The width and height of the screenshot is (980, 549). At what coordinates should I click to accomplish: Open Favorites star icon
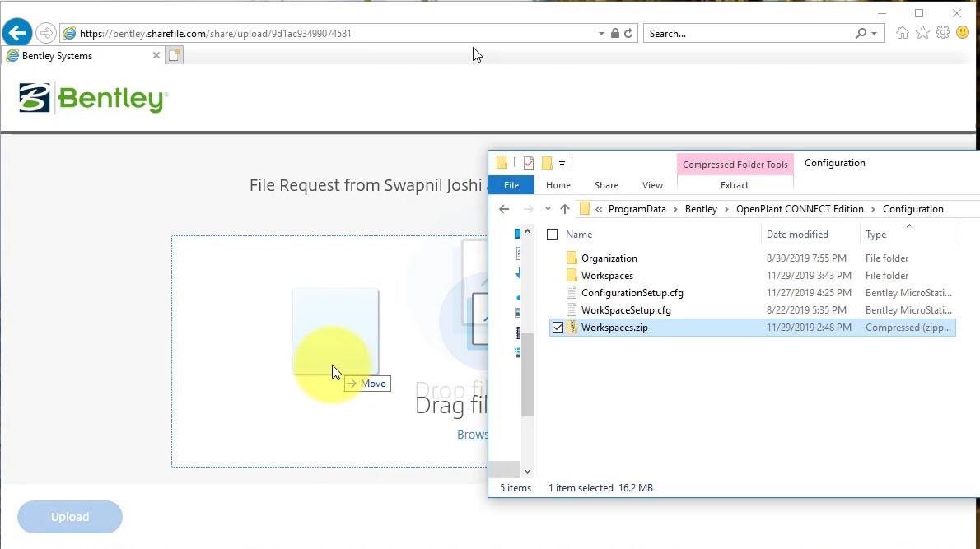pos(922,32)
